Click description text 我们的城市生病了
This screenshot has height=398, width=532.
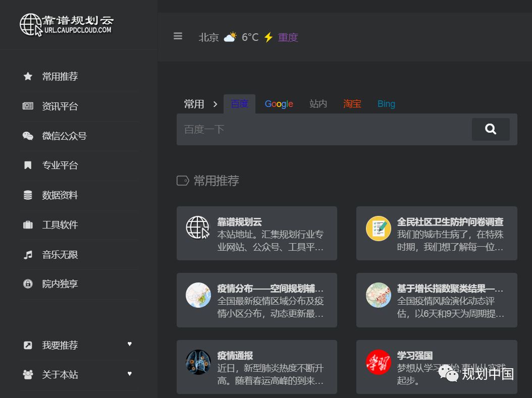point(432,235)
